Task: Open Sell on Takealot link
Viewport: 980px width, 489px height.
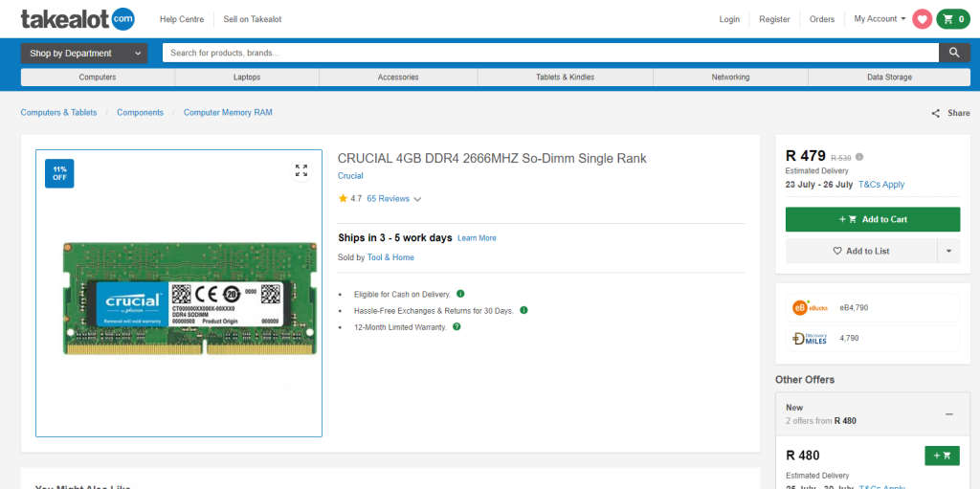Action: click(x=253, y=19)
